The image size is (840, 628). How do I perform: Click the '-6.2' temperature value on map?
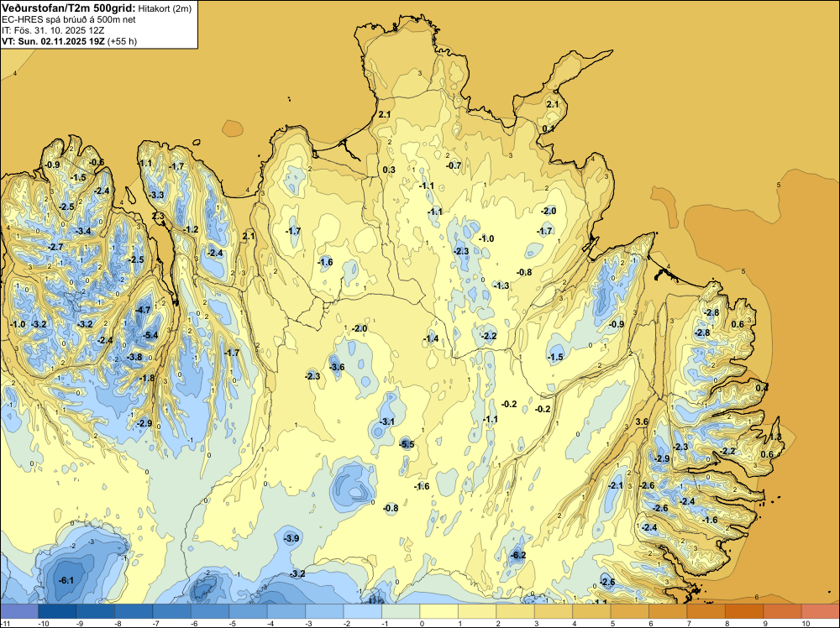pyautogui.click(x=518, y=555)
